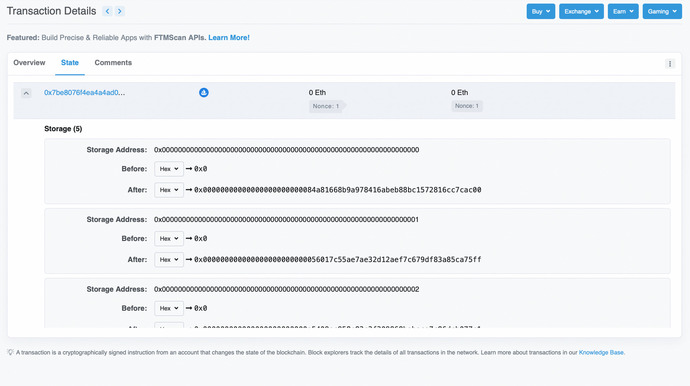Screen dimensions: 690x386
Task: Click the first 0 Eth balance value
Action: [317, 92]
